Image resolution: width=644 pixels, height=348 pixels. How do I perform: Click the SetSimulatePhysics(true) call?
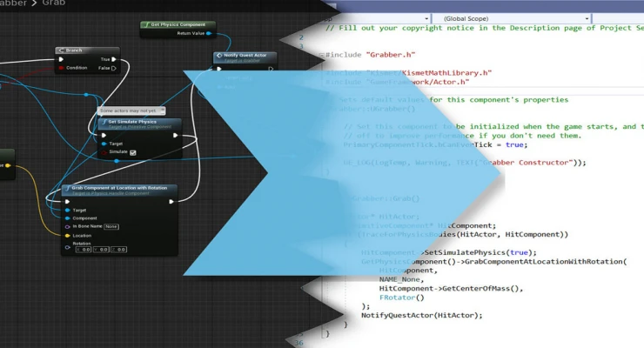click(x=480, y=252)
